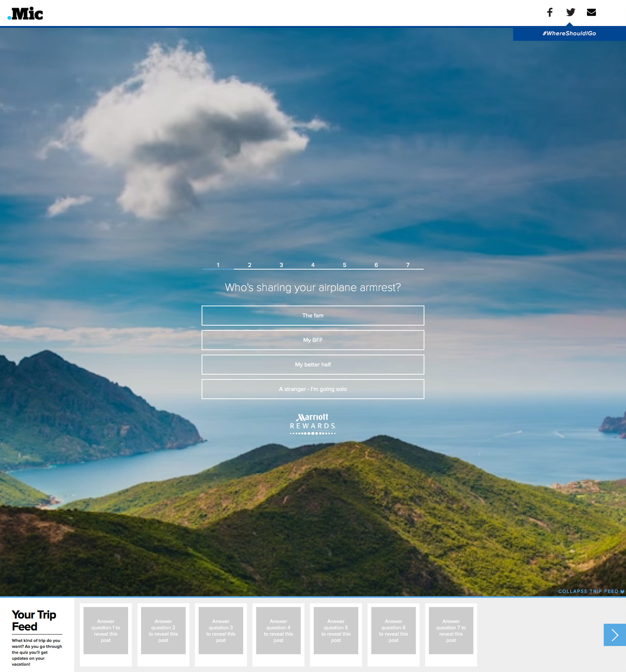Click the Marriott Rewards logo

pyautogui.click(x=313, y=424)
